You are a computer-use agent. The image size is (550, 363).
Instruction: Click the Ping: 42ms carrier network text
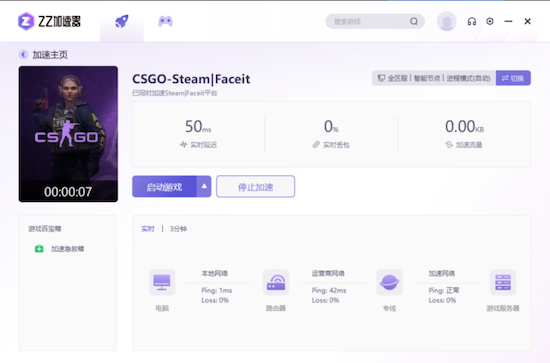tap(329, 290)
